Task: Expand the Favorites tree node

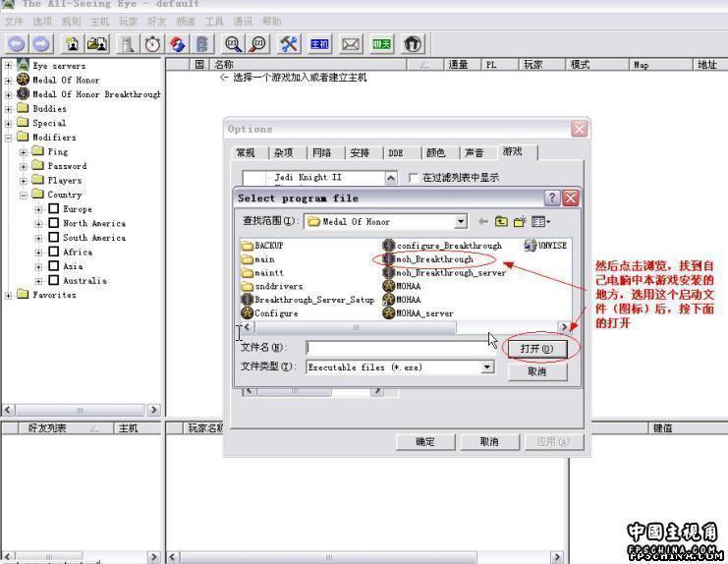Action: coord(8,295)
